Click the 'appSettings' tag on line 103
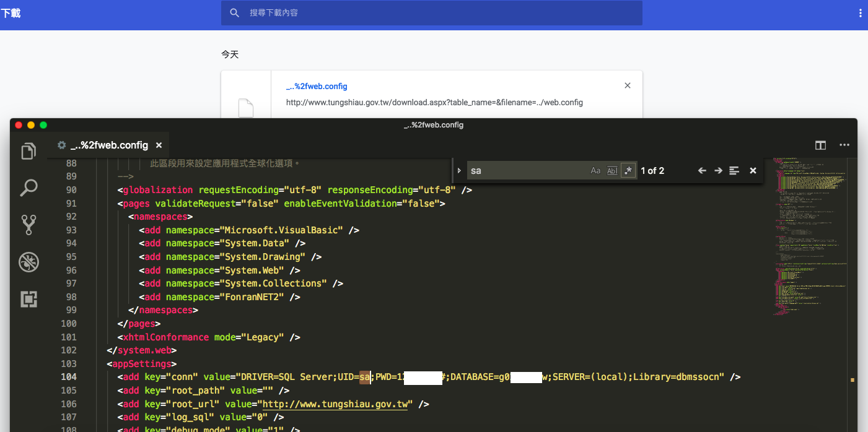This screenshot has width=868, height=432. pyautogui.click(x=141, y=364)
